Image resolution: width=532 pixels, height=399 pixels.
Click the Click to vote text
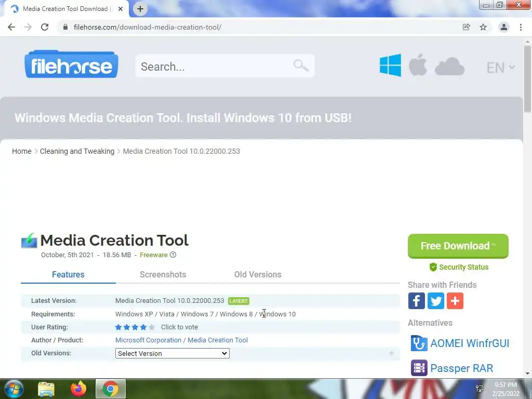tap(179, 327)
